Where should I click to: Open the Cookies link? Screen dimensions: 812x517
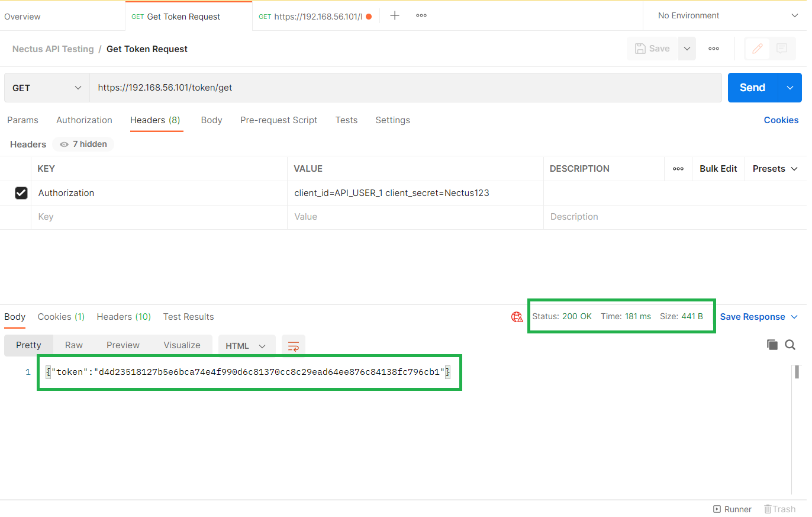pyautogui.click(x=781, y=120)
